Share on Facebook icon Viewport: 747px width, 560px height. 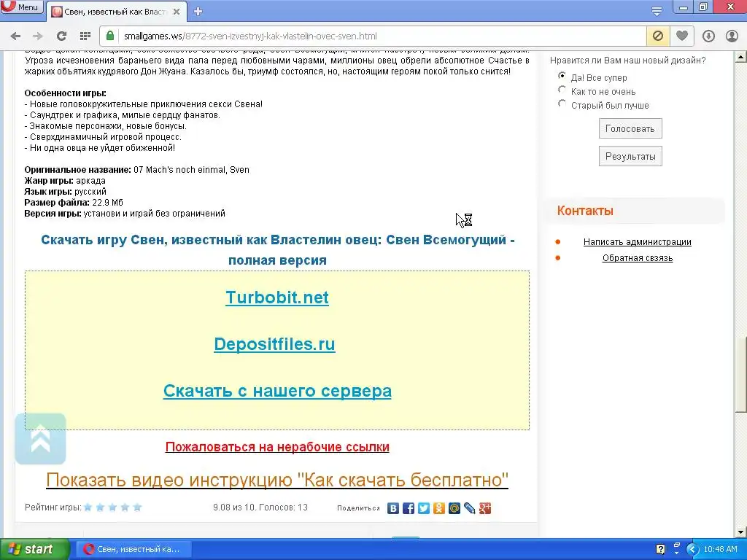coord(409,508)
